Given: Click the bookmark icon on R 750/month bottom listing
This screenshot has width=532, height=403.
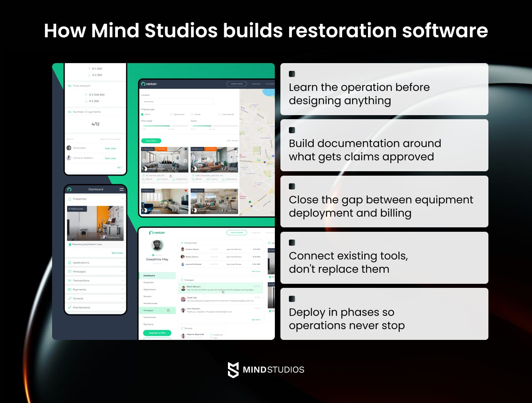Looking at the screenshot, I should [235, 191].
